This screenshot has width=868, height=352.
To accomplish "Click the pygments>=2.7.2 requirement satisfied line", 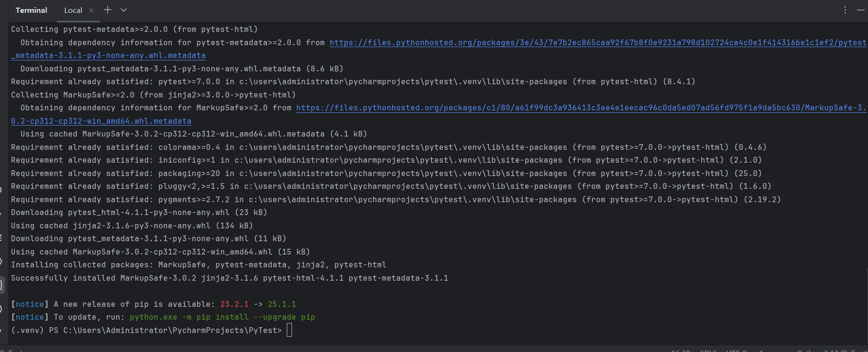I will coord(396,199).
